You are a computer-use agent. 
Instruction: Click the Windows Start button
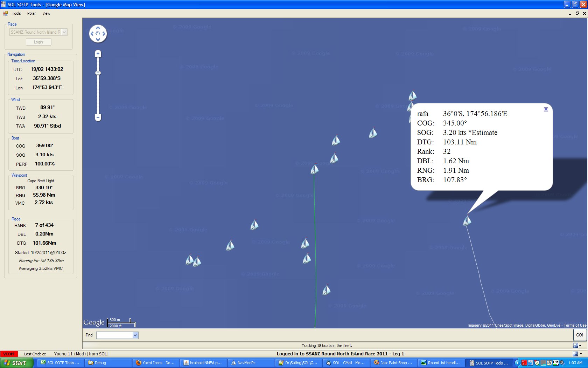(x=16, y=363)
